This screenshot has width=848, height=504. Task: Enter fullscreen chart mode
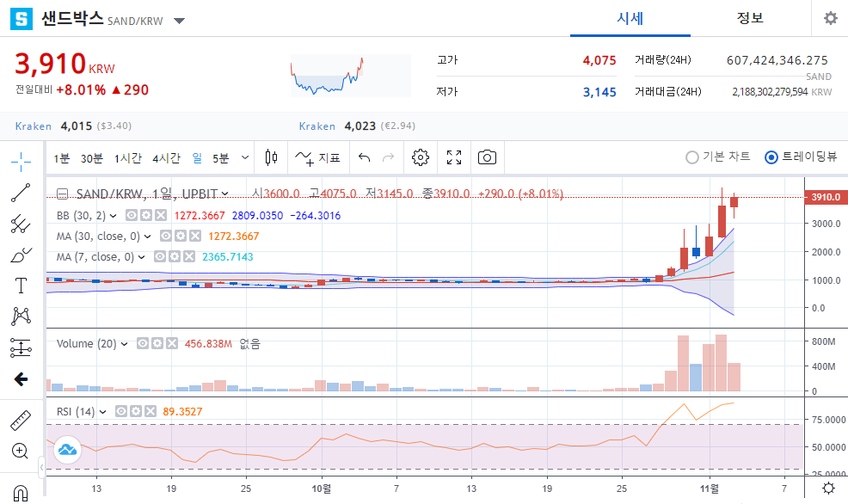point(454,157)
